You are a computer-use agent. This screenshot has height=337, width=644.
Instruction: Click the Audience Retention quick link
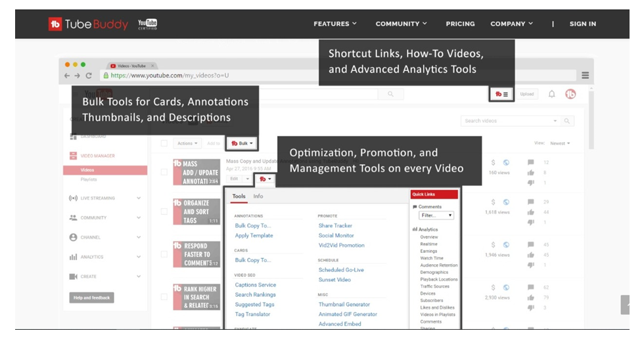coord(439,265)
